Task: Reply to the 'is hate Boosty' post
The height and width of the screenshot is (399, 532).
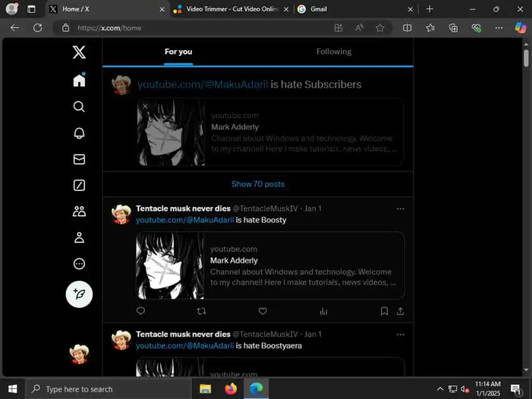Action: (x=140, y=311)
